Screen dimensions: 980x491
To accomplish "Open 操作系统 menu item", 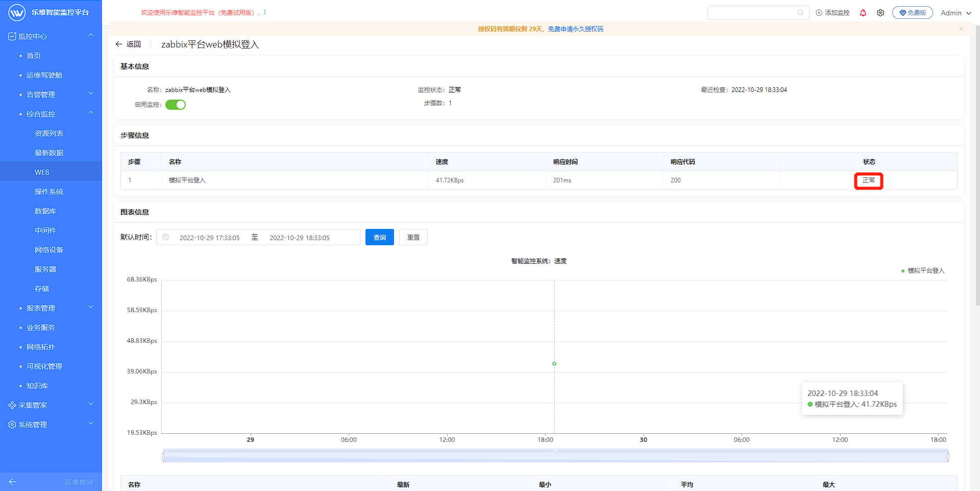I will (49, 192).
